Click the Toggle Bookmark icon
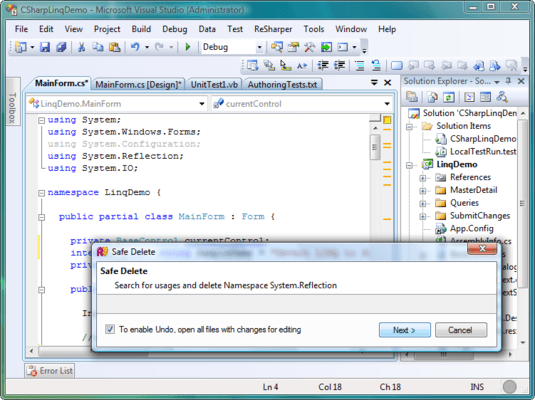The height and width of the screenshot is (400, 535). pos(396,65)
